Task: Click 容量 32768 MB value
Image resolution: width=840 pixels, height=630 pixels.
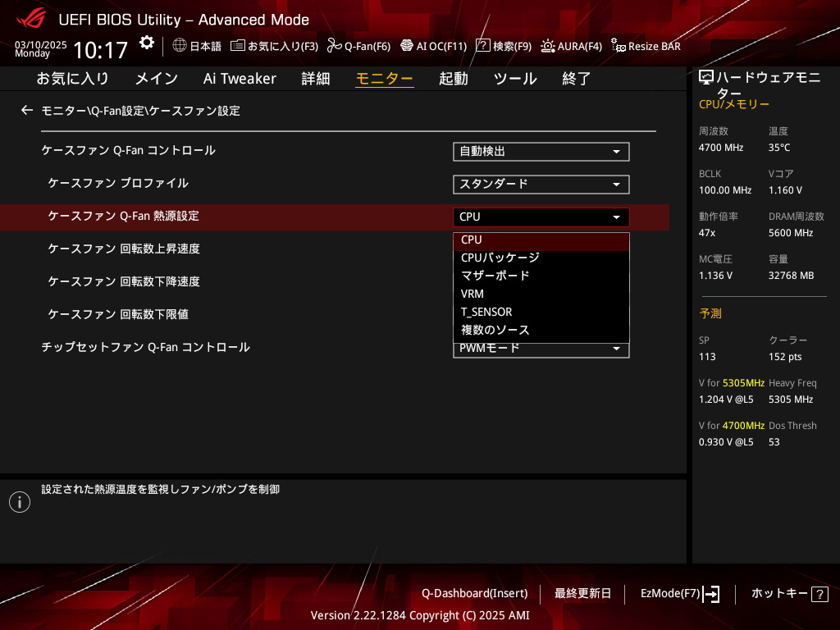Action: tap(792, 276)
